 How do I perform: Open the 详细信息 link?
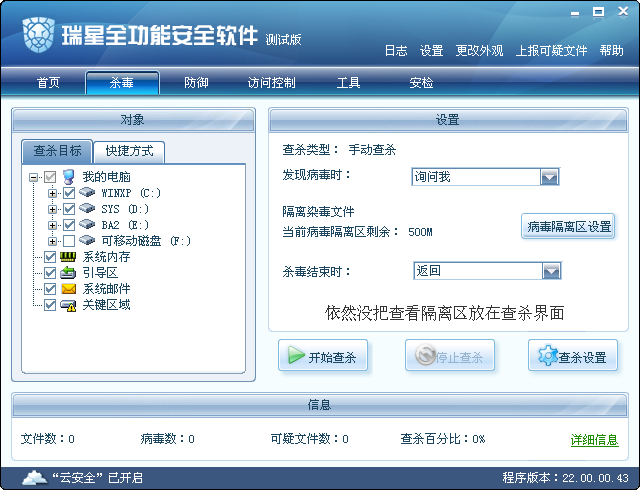point(594,440)
